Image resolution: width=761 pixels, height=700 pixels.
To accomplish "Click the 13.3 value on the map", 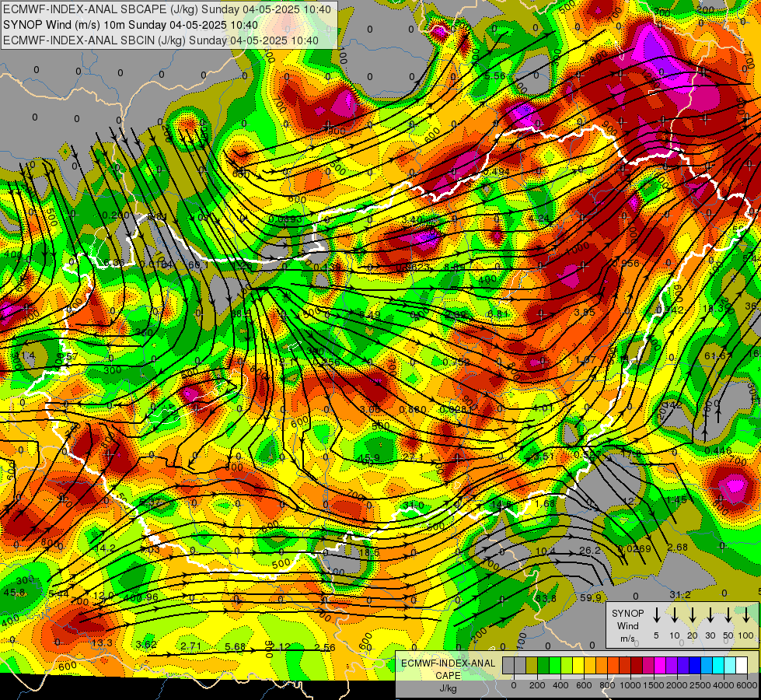I will [102, 643].
